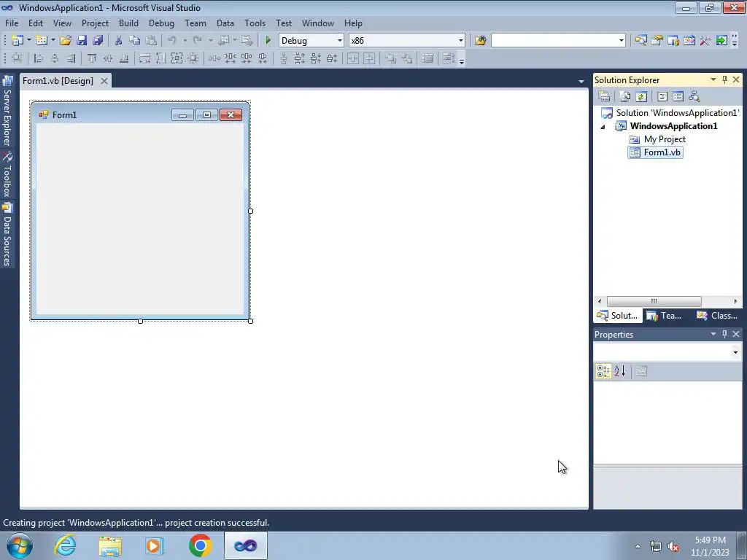Screen dimensions: 747x560
Task: Click Align to Grid layout icon
Action: [x=17, y=58]
